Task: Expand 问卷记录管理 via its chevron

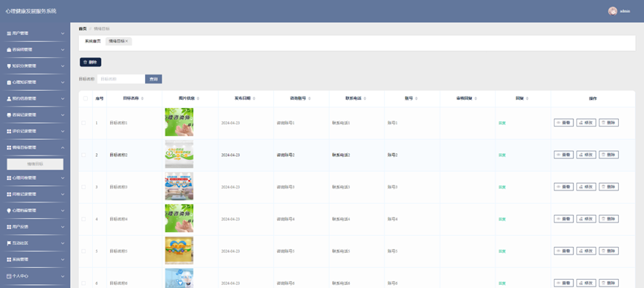Action: click(x=63, y=194)
